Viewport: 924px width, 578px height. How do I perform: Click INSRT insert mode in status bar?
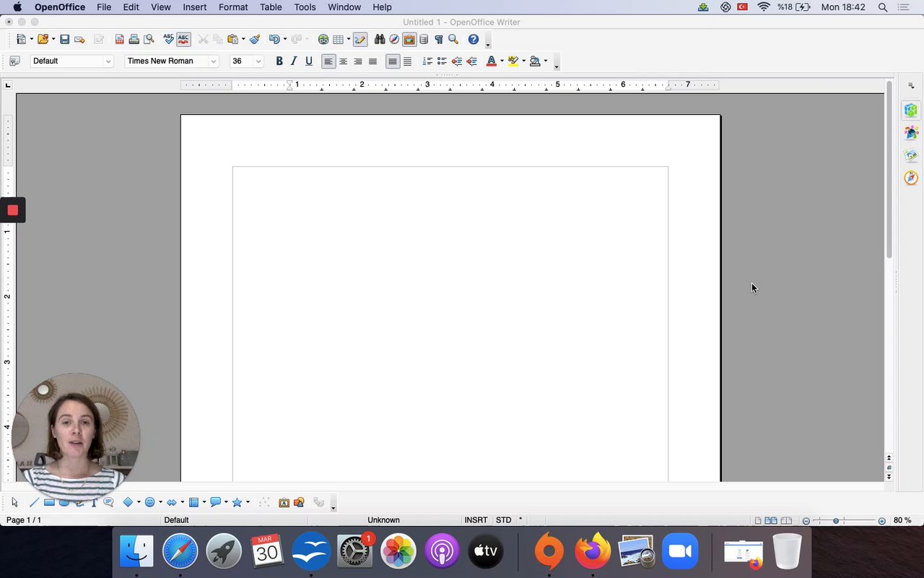pos(476,520)
